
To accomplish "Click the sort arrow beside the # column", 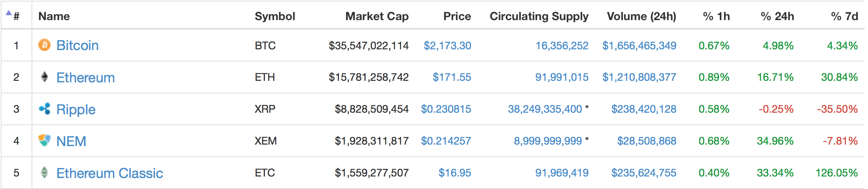I will pos(9,13).
